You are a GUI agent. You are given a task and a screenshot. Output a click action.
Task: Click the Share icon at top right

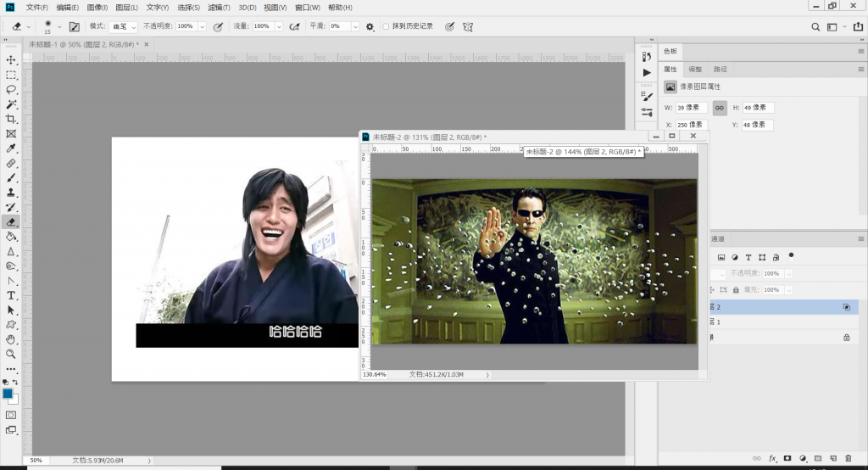point(858,26)
